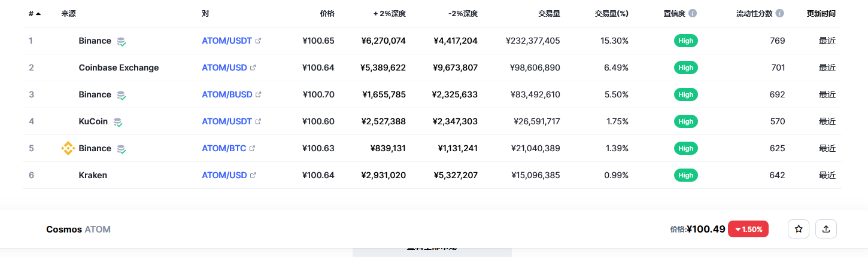Image resolution: width=868 pixels, height=257 pixels.
Task: Click the High confidence badge in Coinbase row
Action: point(686,68)
